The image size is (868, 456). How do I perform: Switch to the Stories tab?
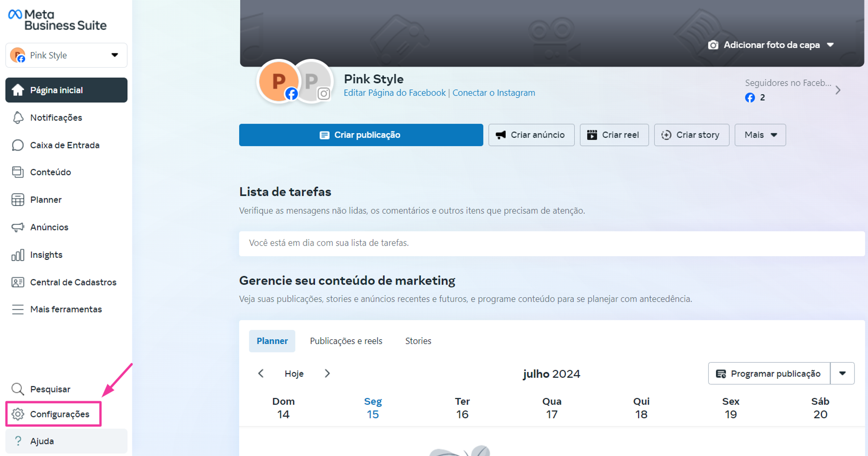(418, 341)
